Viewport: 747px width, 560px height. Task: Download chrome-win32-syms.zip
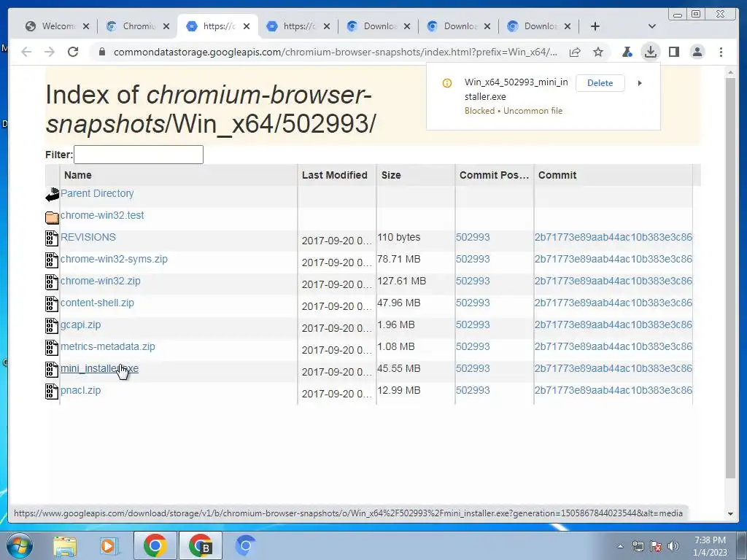click(x=114, y=259)
